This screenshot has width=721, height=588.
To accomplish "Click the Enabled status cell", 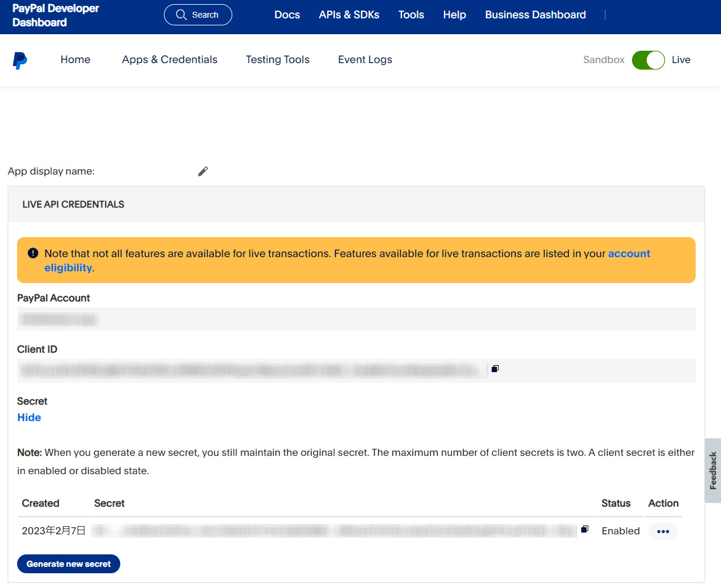I will [621, 531].
